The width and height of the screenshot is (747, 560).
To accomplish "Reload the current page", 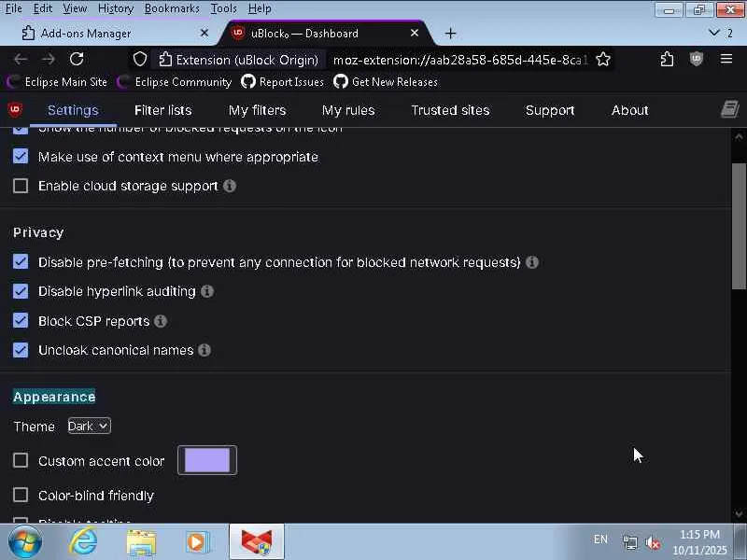I will pyautogui.click(x=77, y=59).
